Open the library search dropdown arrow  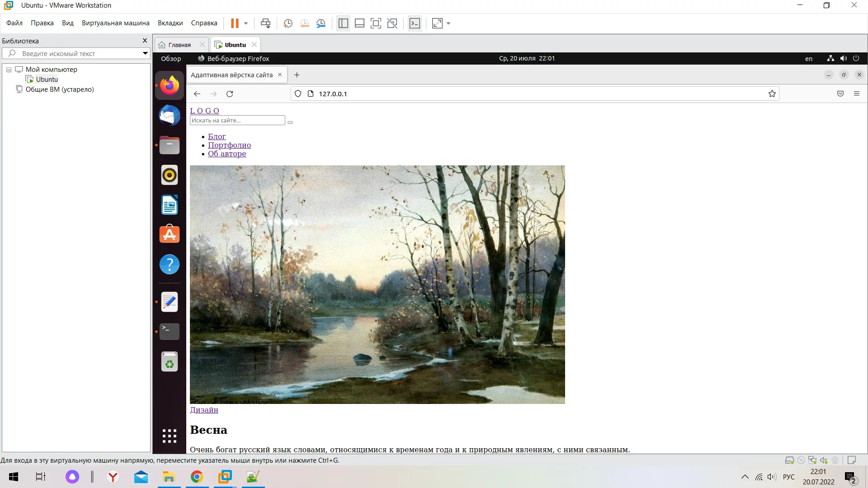[145, 53]
